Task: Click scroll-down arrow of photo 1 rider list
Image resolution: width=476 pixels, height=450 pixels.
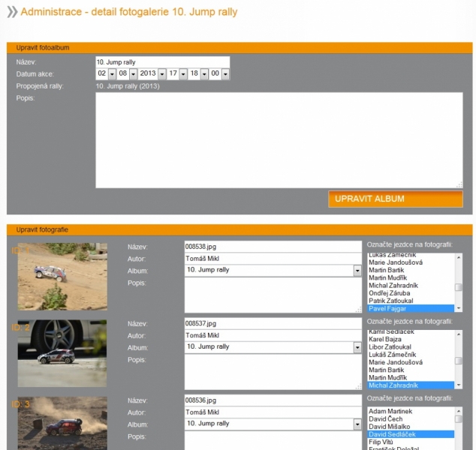Action: click(x=459, y=308)
